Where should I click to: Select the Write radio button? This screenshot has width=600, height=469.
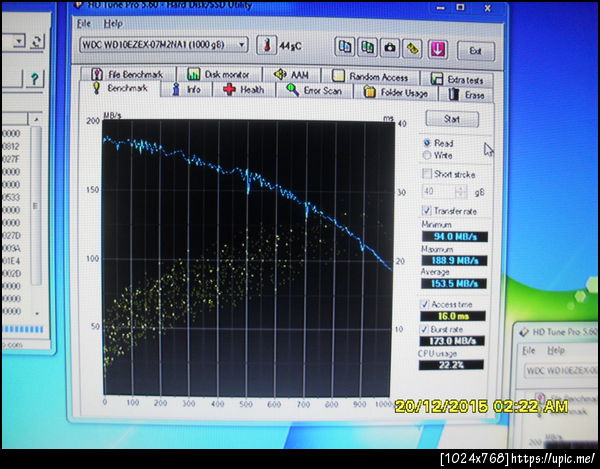coord(427,155)
